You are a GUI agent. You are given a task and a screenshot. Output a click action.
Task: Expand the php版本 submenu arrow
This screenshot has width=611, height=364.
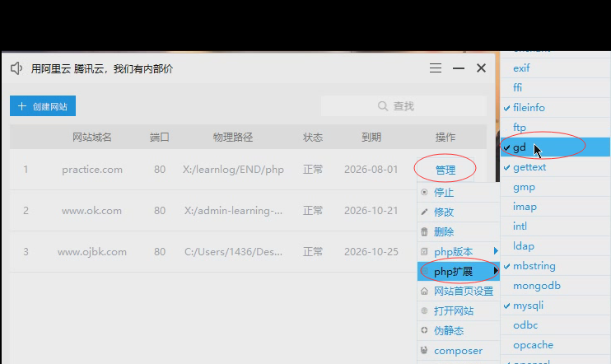coord(496,250)
